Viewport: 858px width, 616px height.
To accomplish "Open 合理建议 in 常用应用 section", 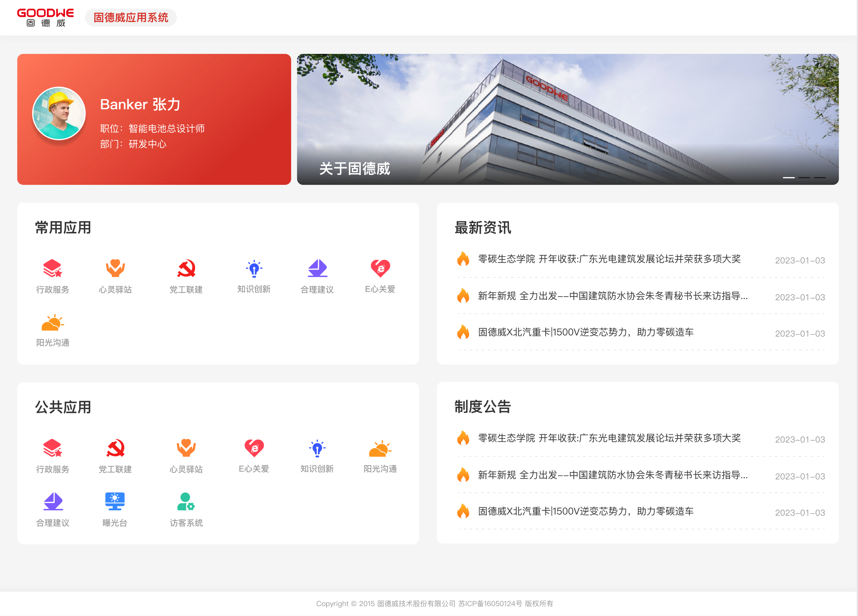I will pyautogui.click(x=317, y=276).
